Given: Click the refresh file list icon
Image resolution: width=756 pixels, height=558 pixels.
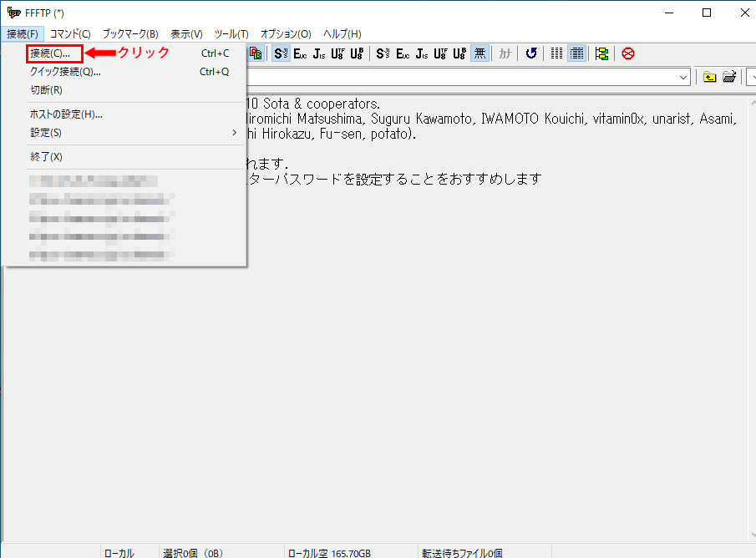Looking at the screenshot, I should [531, 53].
